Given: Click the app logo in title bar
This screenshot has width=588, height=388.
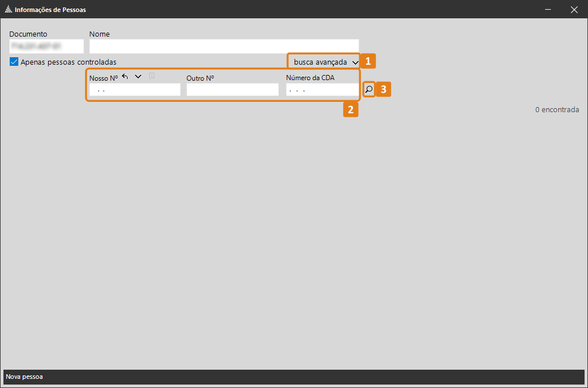Looking at the screenshot, I should coord(7,10).
